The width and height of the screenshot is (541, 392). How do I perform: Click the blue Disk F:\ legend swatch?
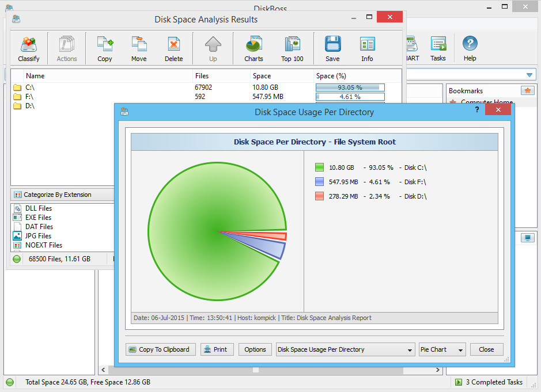pos(320,182)
